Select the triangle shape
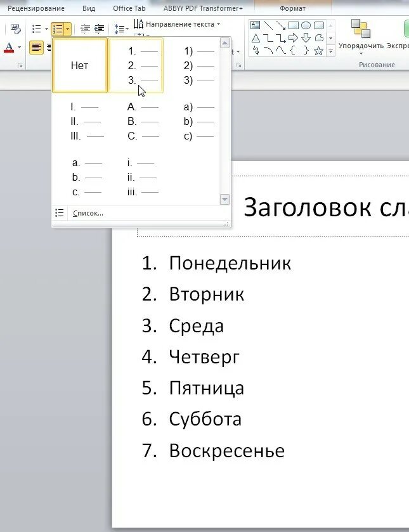 pyautogui.click(x=256, y=38)
